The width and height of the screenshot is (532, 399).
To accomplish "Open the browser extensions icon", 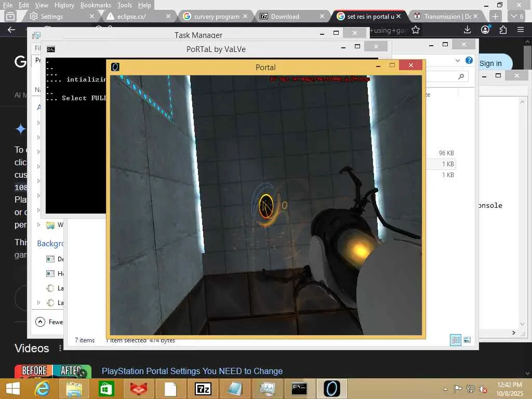I will [503, 30].
